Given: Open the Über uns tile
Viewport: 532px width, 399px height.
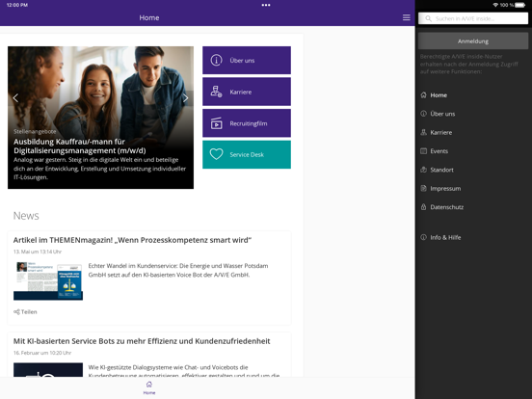Looking at the screenshot, I should pyautogui.click(x=247, y=60).
